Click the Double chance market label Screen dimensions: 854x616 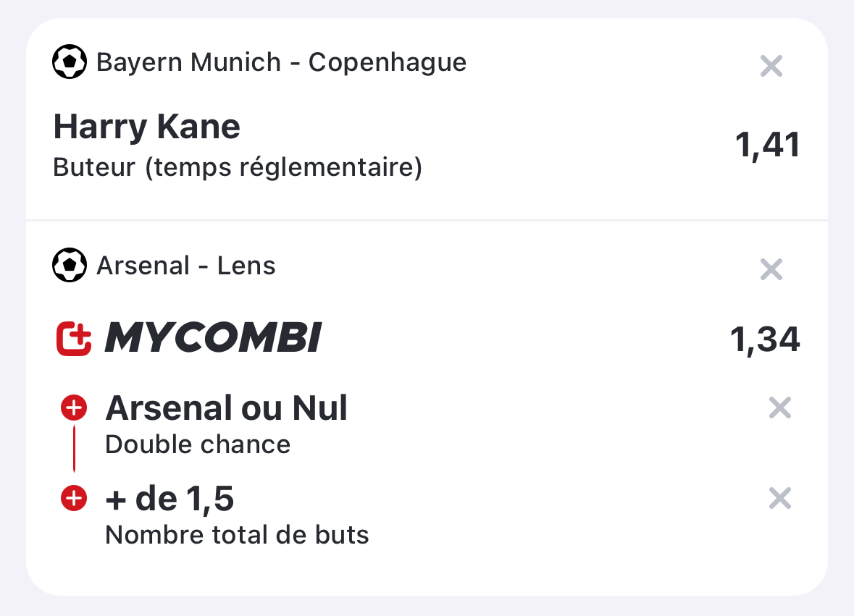coord(198,444)
